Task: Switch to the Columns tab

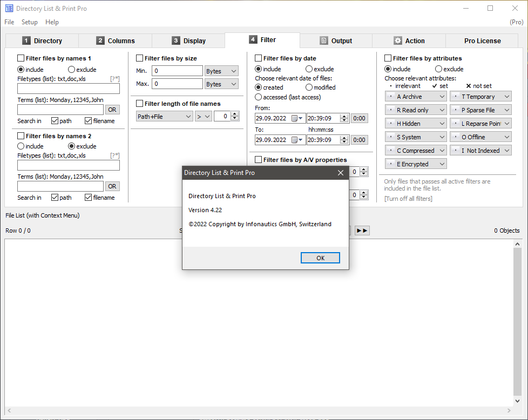Action: pos(116,40)
